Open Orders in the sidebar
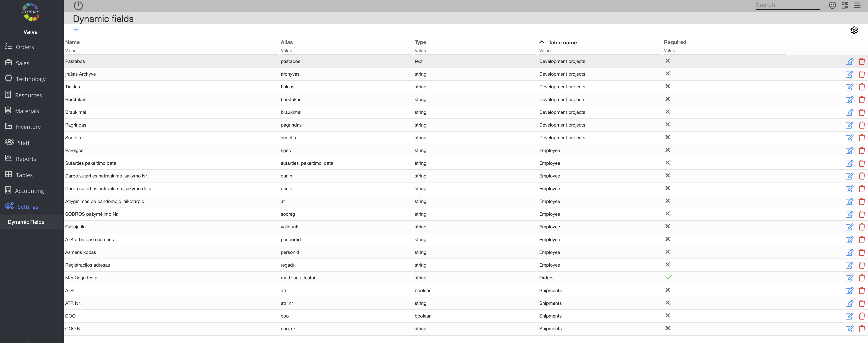The height and width of the screenshot is (343, 868). 25,47
